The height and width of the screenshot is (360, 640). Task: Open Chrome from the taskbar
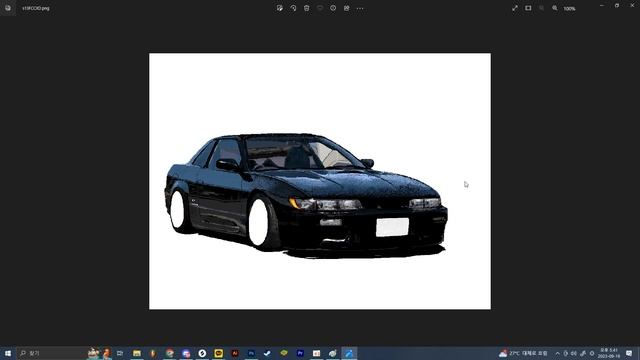[x=170, y=353]
